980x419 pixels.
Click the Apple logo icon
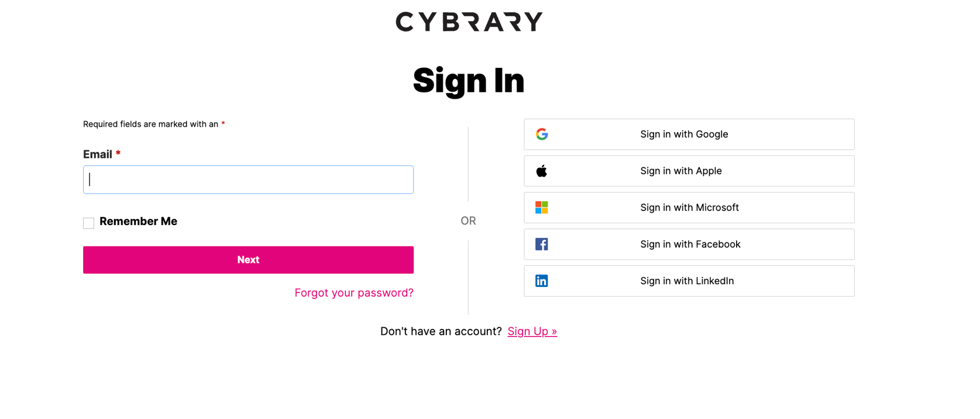542,171
